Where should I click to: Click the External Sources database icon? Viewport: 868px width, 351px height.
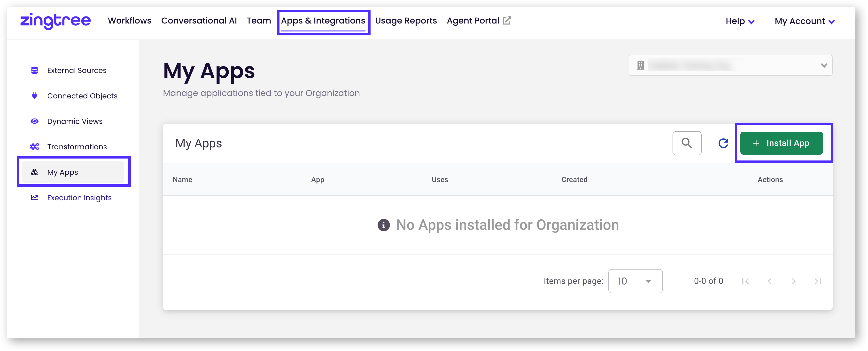(34, 70)
